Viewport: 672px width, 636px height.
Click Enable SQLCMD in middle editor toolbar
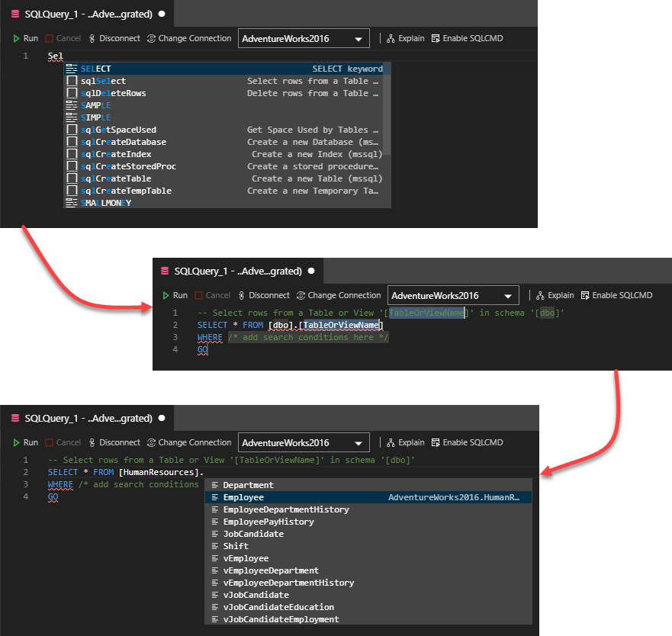pos(617,296)
